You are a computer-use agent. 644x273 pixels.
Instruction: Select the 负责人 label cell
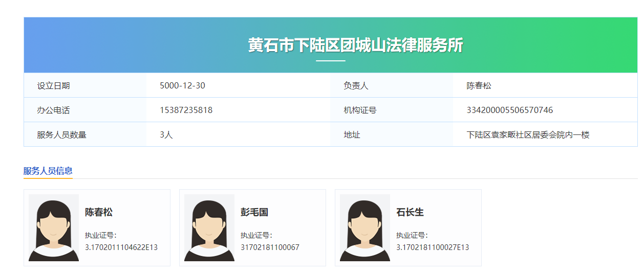pyautogui.click(x=392, y=85)
